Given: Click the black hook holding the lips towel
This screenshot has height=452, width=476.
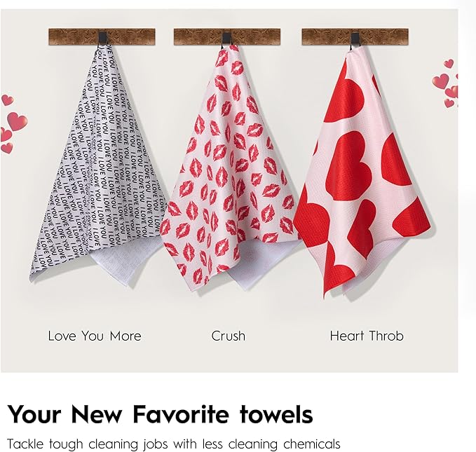Looking at the screenshot, I should pos(226,39).
